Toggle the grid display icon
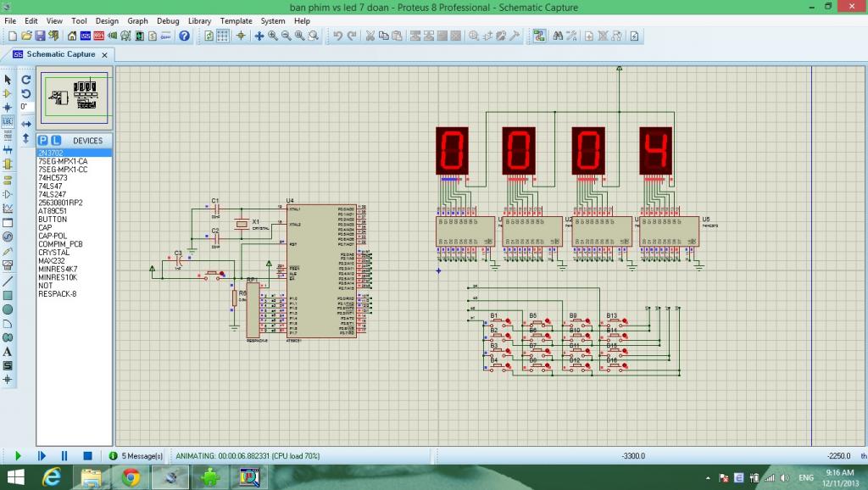This screenshot has height=490, width=868. [x=223, y=36]
